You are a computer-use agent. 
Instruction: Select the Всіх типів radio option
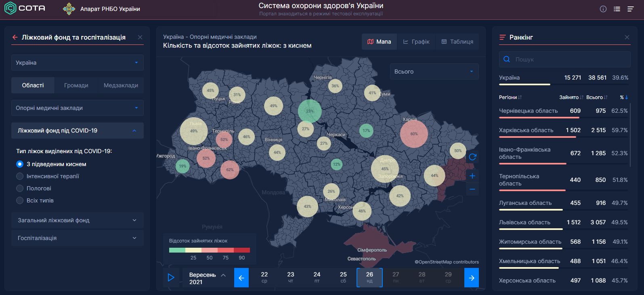20,200
